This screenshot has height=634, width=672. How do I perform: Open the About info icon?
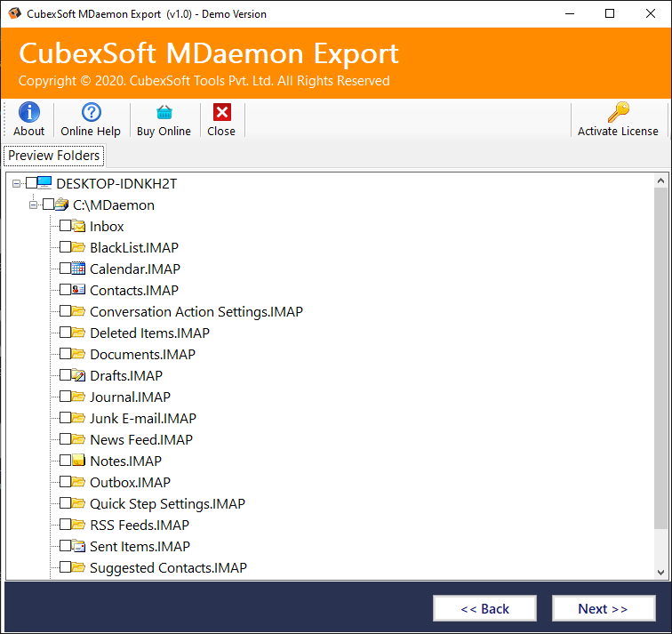click(28, 112)
